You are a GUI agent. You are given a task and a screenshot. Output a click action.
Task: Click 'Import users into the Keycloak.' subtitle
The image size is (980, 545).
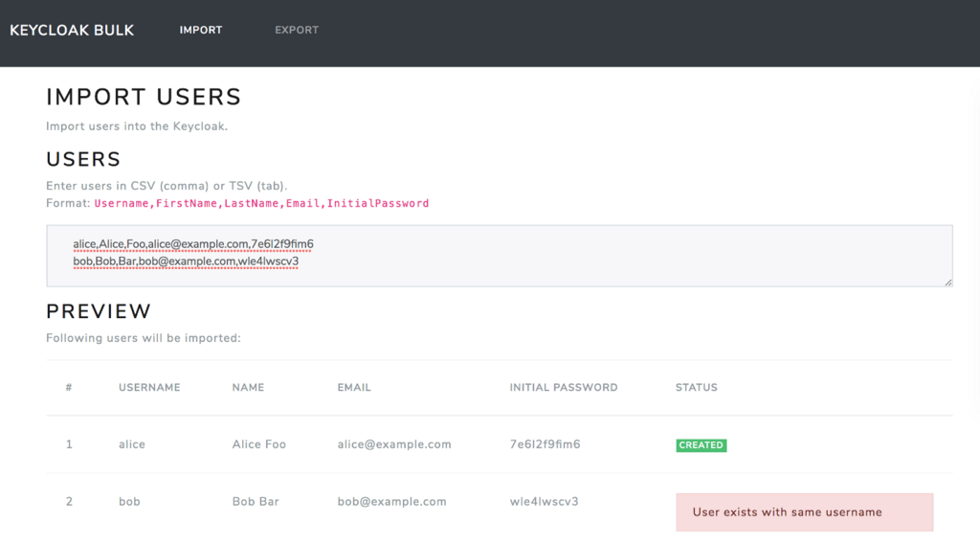137,126
